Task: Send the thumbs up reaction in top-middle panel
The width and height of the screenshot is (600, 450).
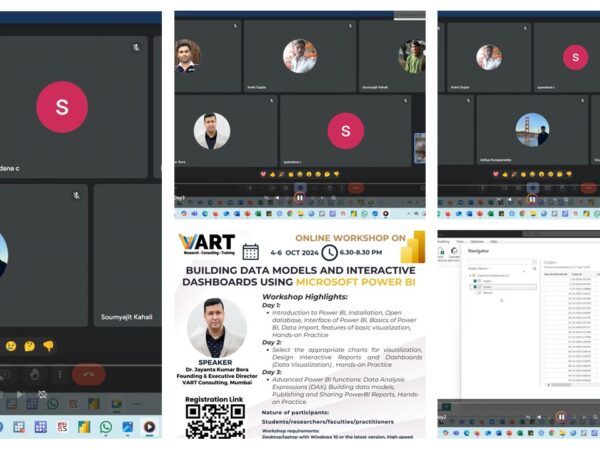Action: tap(272, 174)
